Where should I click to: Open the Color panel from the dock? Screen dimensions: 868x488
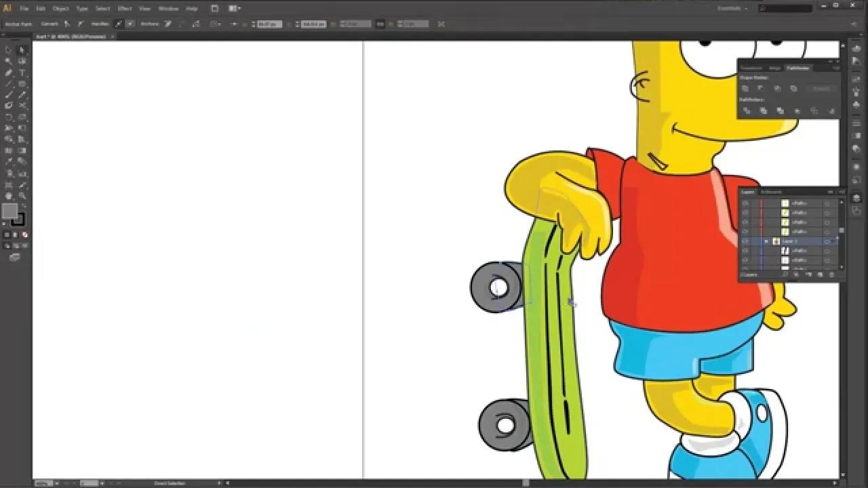click(x=856, y=47)
